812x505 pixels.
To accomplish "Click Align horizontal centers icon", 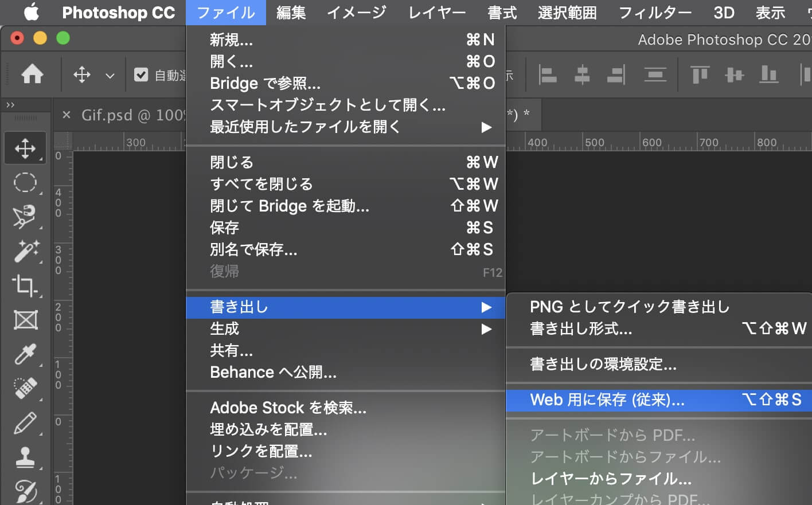I will pos(582,75).
